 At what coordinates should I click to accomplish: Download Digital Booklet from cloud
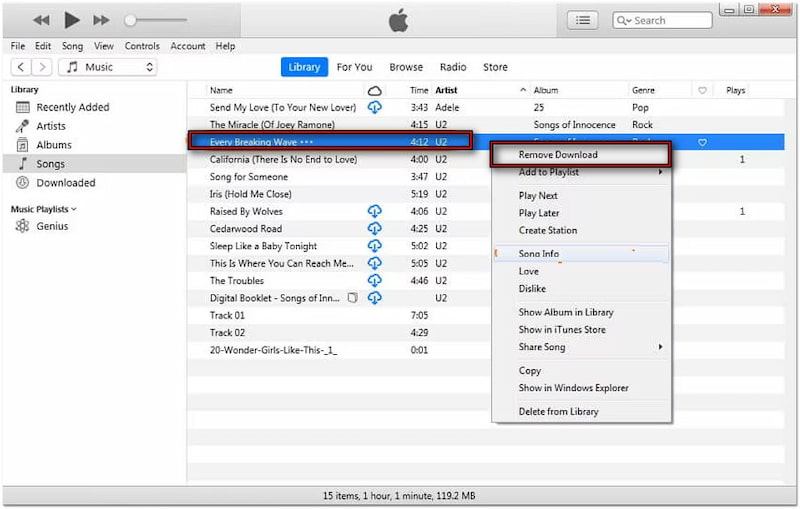[374, 298]
